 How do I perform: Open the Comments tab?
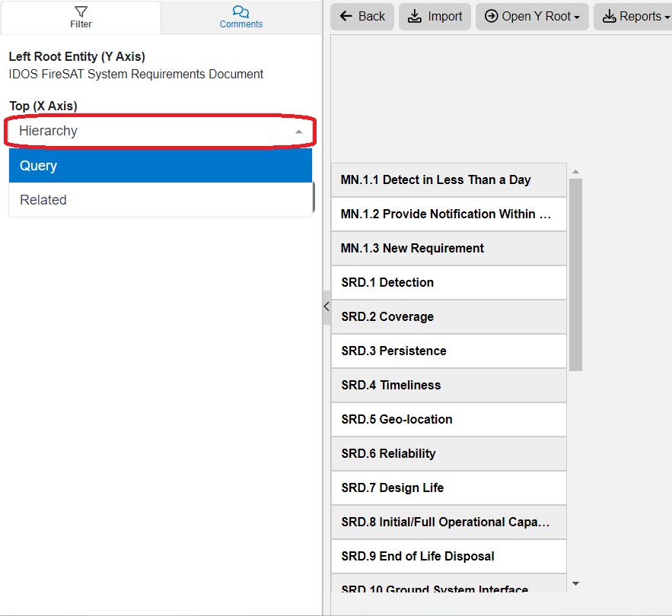click(240, 17)
